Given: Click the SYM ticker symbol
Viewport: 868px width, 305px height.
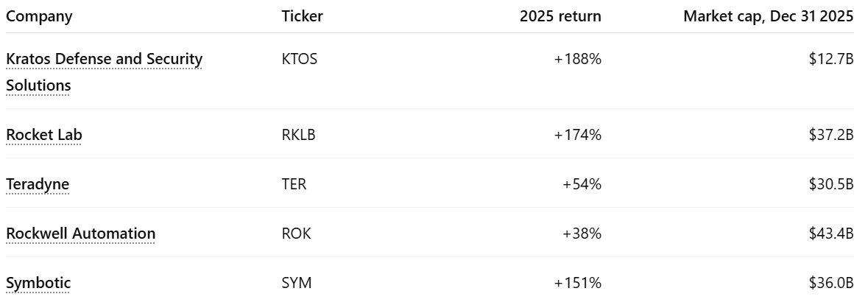Looking at the screenshot, I should 296,283.
